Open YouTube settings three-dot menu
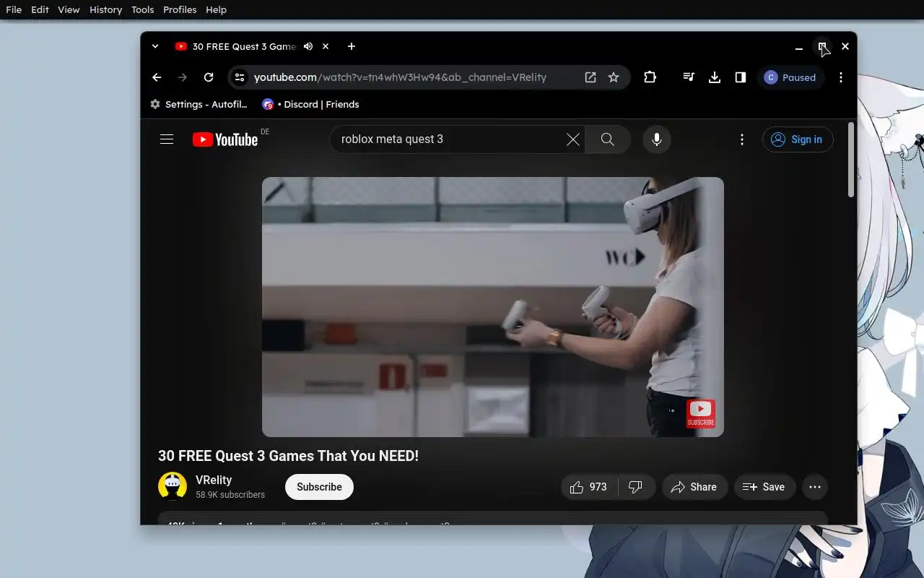The image size is (924, 578). click(742, 139)
